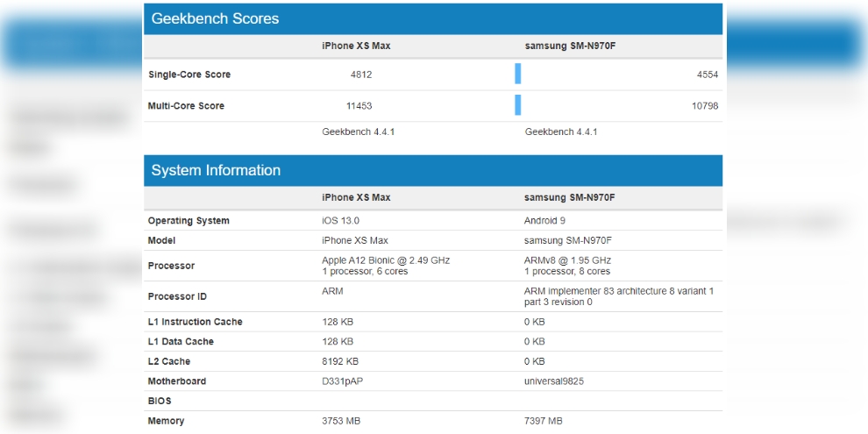
Task: Click the Memory row label
Action: point(166,421)
